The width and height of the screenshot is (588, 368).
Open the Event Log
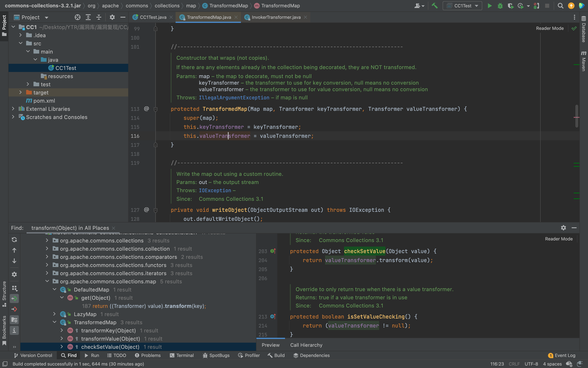tap(562, 355)
